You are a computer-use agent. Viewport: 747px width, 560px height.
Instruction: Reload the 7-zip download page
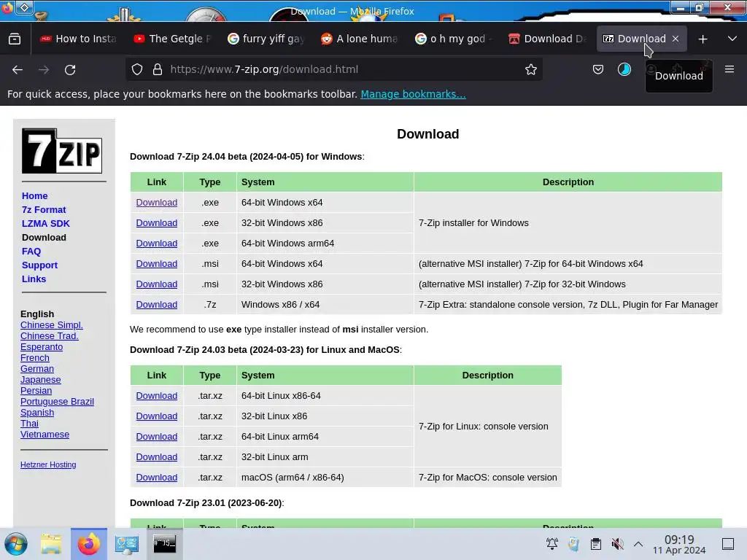[70, 70]
